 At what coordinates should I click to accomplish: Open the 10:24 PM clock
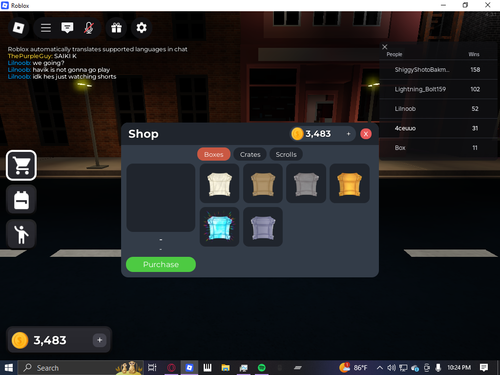[459, 367]
